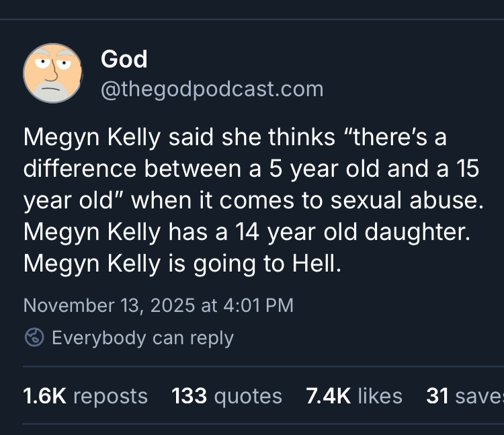
Task: Click the Everybody can reply label
Action: click(x=142, y=337)
